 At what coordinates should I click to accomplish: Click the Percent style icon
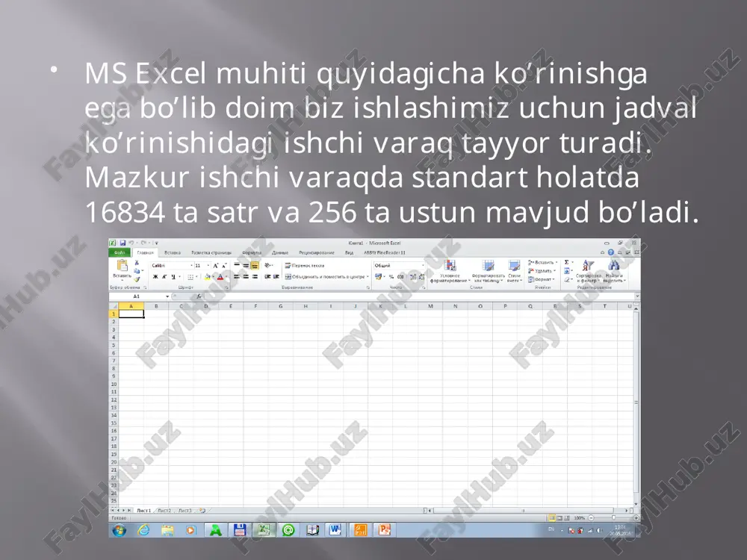[x=391, y=277]
